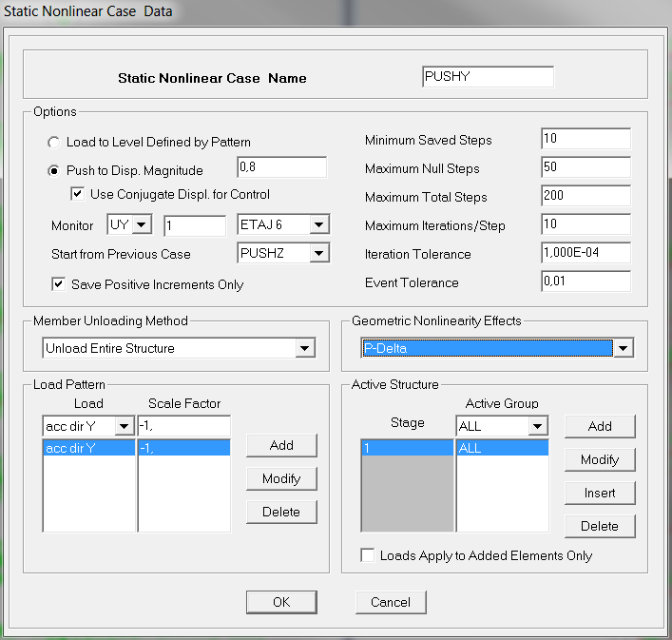Click Add in the Load Pattern section
672x640 pixels.
pyautogui.click(x=281, y=445)
